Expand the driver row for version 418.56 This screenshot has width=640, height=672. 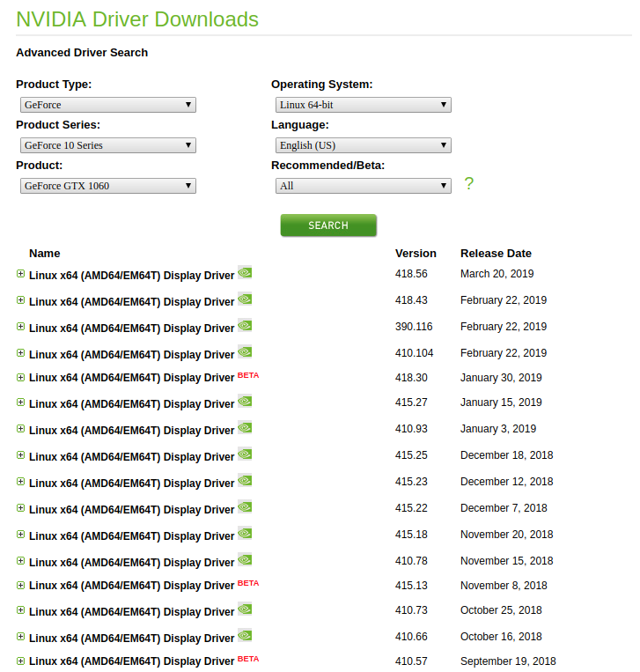20,273
